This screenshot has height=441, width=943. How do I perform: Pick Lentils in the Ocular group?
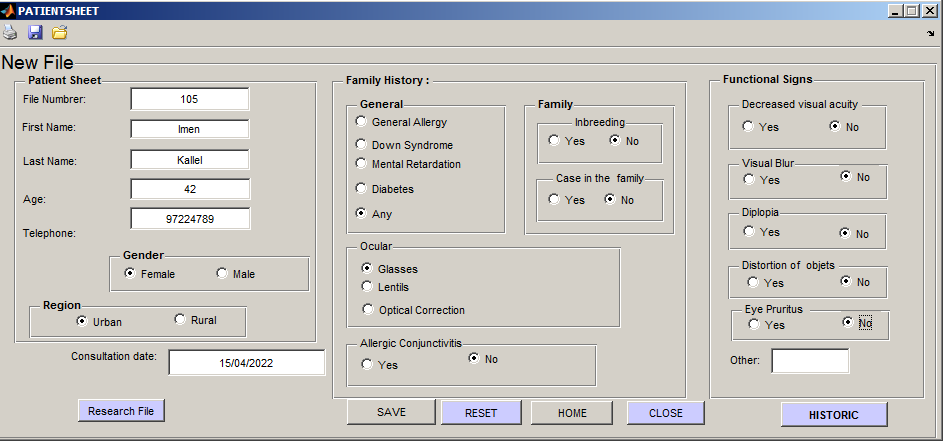click(x=367, y=287)
